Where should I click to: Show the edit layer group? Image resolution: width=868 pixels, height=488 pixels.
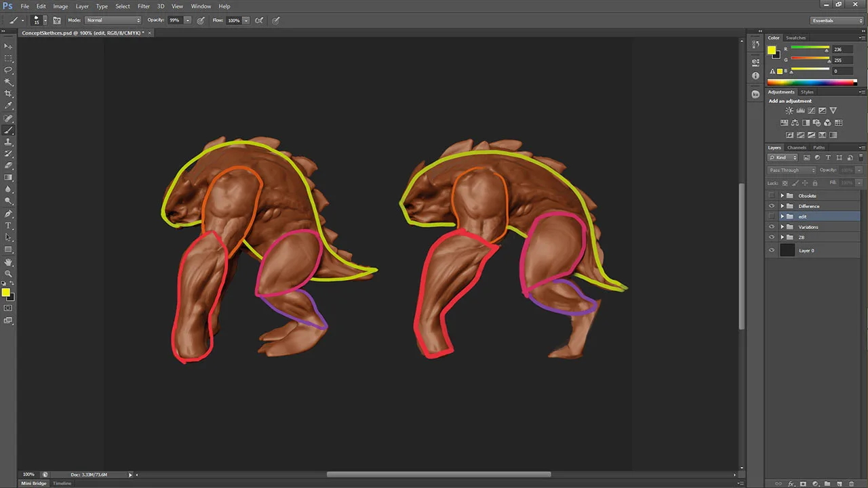point(772,216)
